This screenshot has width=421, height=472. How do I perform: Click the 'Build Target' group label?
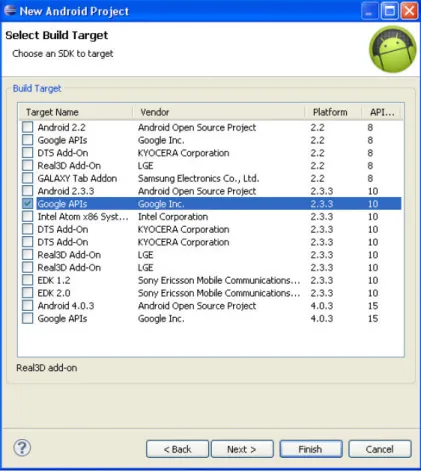point(37,88)
